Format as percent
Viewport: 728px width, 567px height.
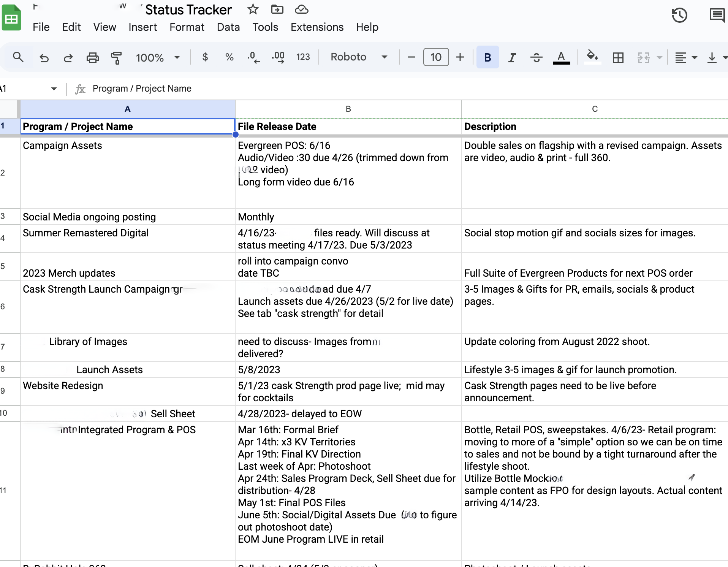point(229,57)
